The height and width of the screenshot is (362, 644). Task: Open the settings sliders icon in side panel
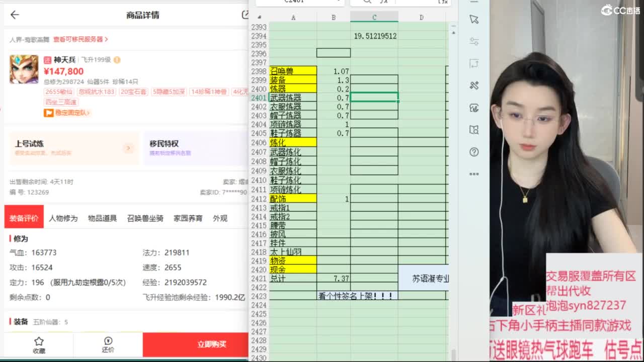(474, 41)
